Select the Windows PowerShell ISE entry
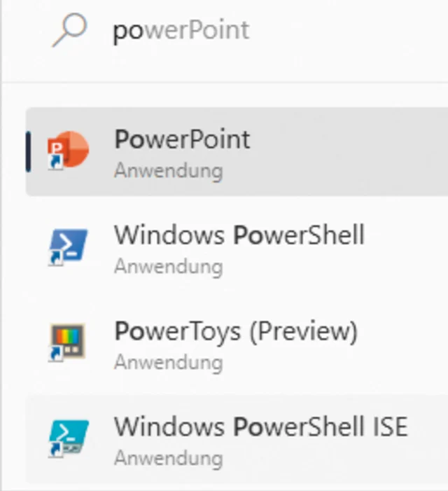Screen dimensions: 448x491 [x=260, y=427]
